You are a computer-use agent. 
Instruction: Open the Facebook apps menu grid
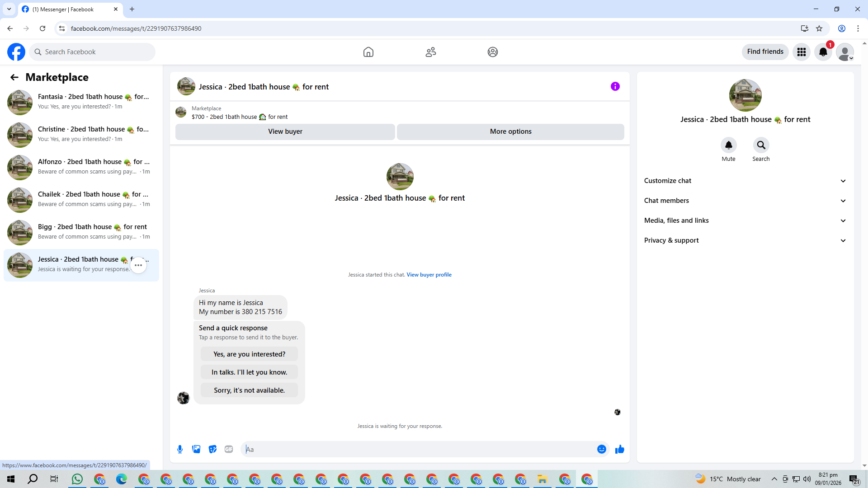tap(802, 52)
